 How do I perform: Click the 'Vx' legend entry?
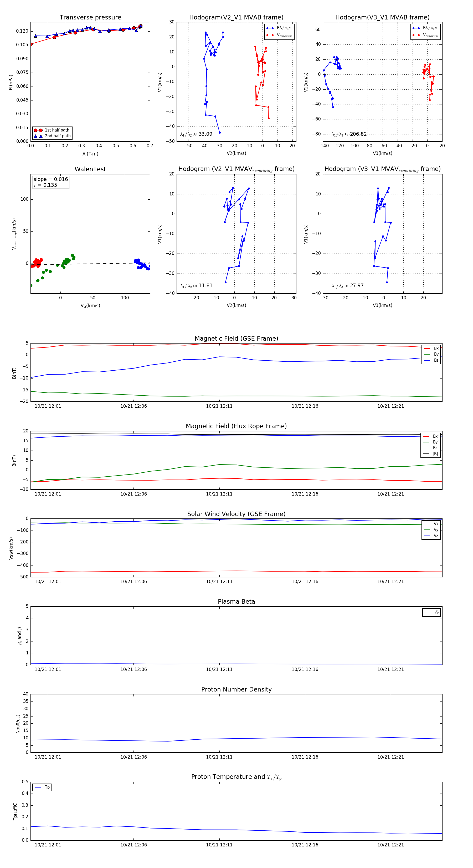coord(431,524)
